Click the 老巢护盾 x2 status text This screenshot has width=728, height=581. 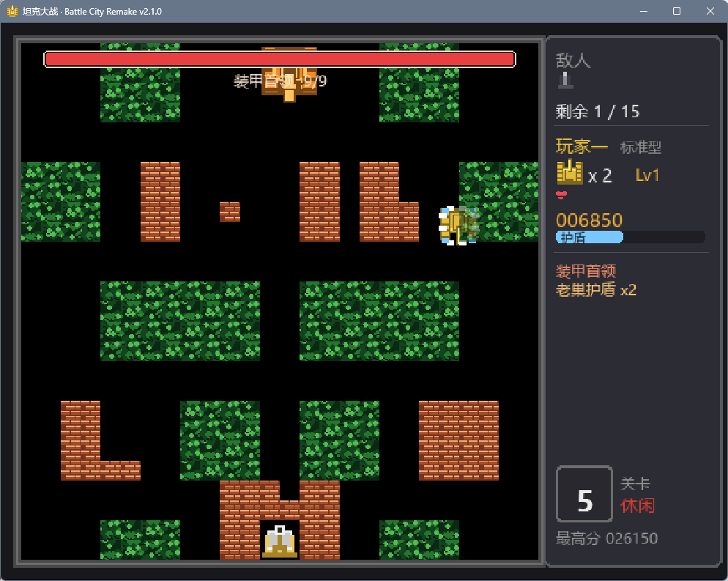(x=596, y=290)
